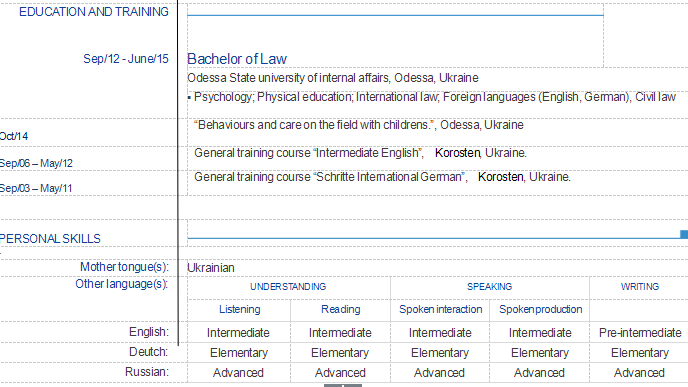
Task: Click the Listening subheader cell
Action: (240, 309)
